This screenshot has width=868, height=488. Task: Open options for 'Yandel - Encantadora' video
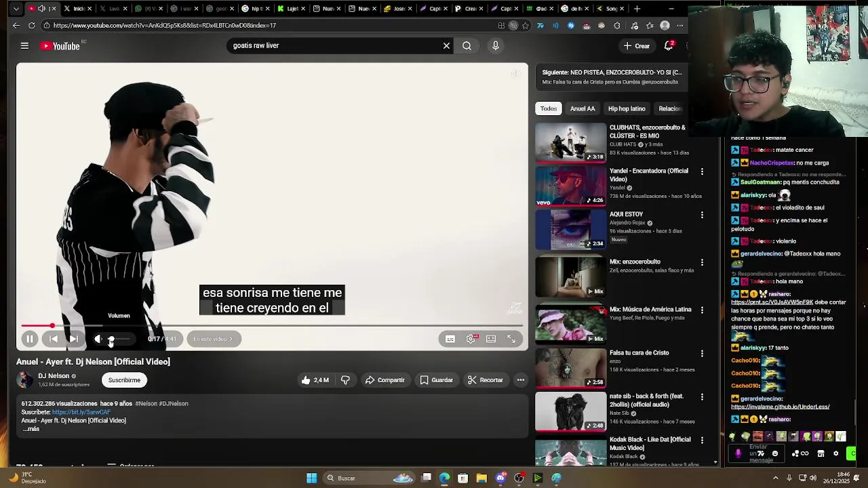702,172
